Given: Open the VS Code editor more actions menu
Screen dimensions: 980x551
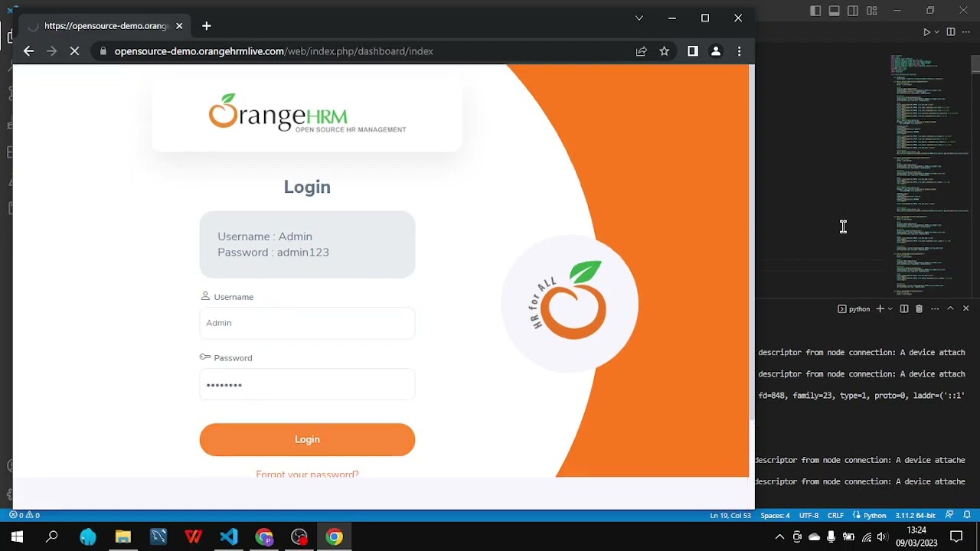Looking at the screenshot, I should point(966,32).
